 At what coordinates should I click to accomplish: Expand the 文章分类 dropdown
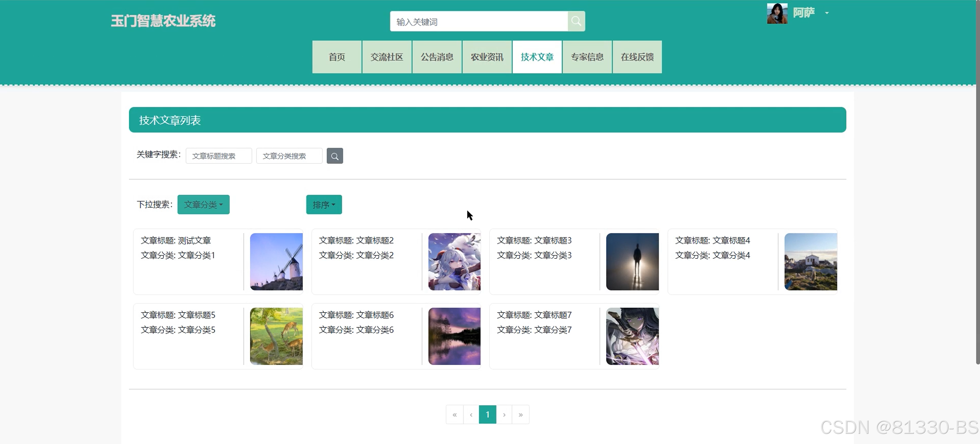203,205
